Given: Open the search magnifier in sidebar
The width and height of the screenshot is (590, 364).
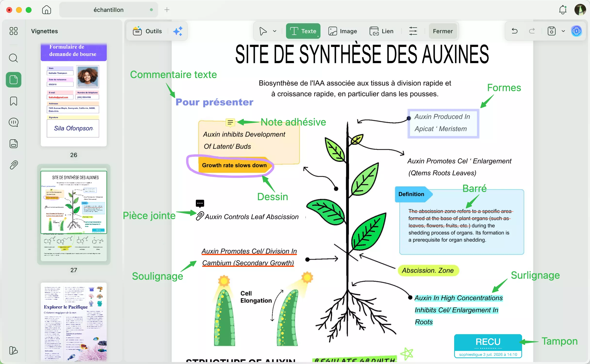Looking at the screenshot, I should pos(14,58).
